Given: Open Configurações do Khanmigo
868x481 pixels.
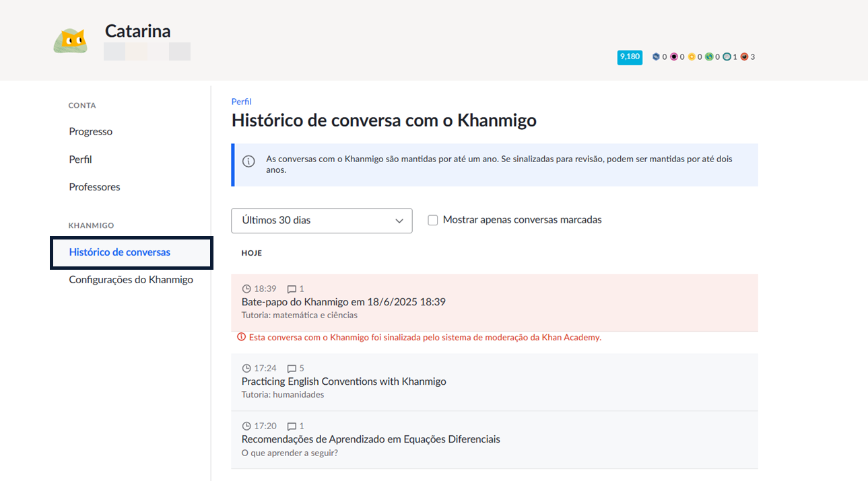Looking at the screenshot, I should pyautogui.click(x=131, y=280).
